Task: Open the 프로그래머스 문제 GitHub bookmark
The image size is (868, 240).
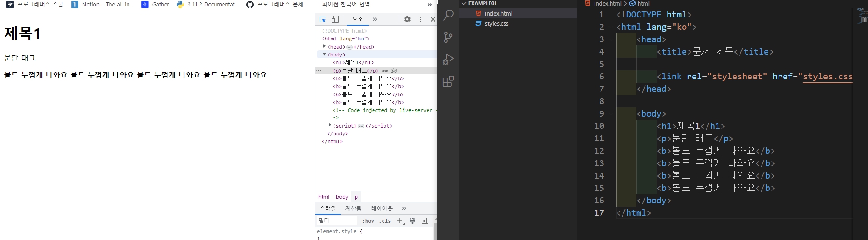Action: [x=275, y=5]
